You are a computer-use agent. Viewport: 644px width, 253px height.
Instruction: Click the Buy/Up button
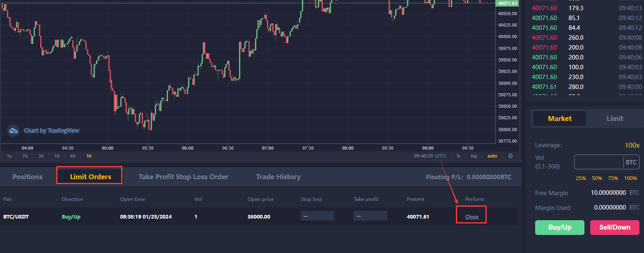coord(559,228)
